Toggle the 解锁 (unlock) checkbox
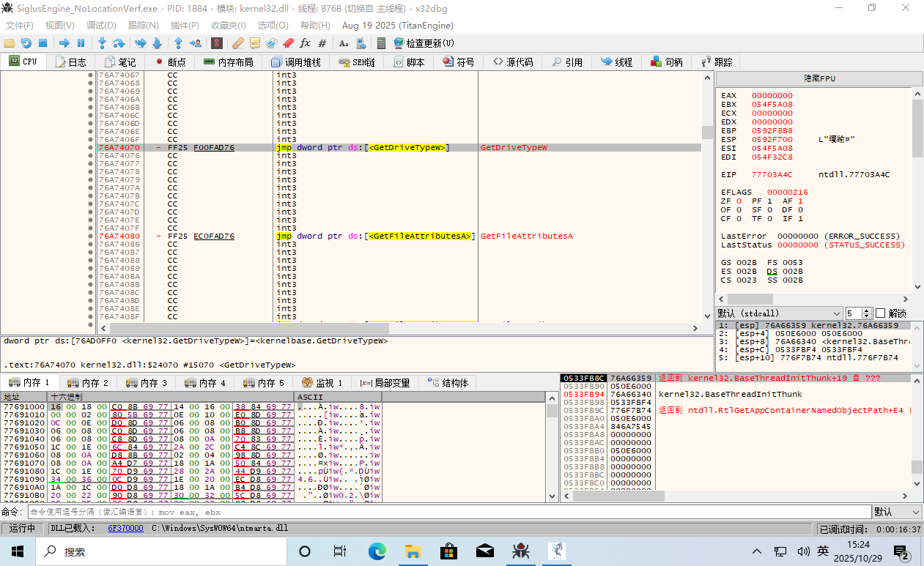Screen dimensions: 924x566 [881, 313]
